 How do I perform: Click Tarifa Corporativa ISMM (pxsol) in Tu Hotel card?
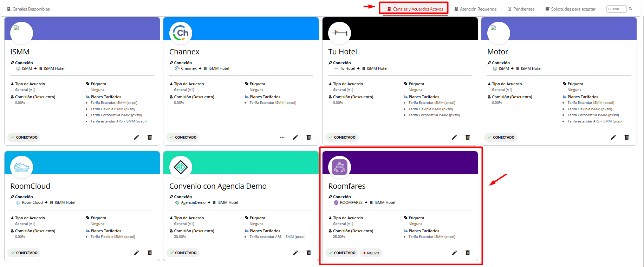434,115
